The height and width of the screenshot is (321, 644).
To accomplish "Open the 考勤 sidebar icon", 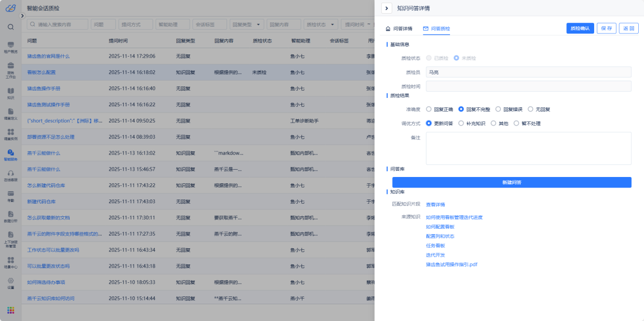I will [x=10, y=193].
